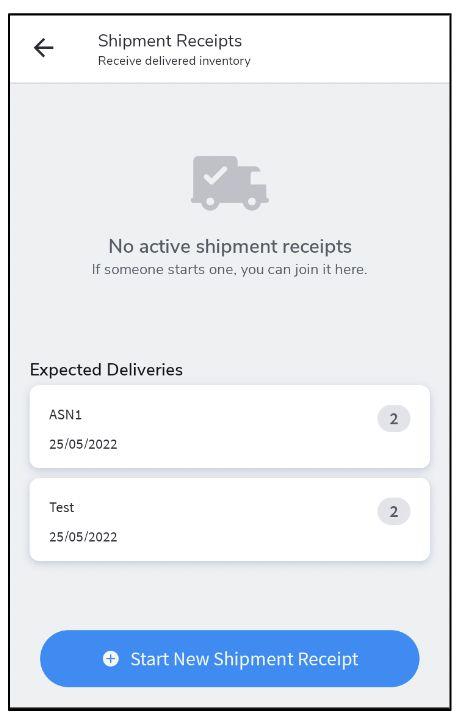The height and width of the screenshot is (726, 470).
Task: Go back using the arrow icon
Action: (44, 48)
